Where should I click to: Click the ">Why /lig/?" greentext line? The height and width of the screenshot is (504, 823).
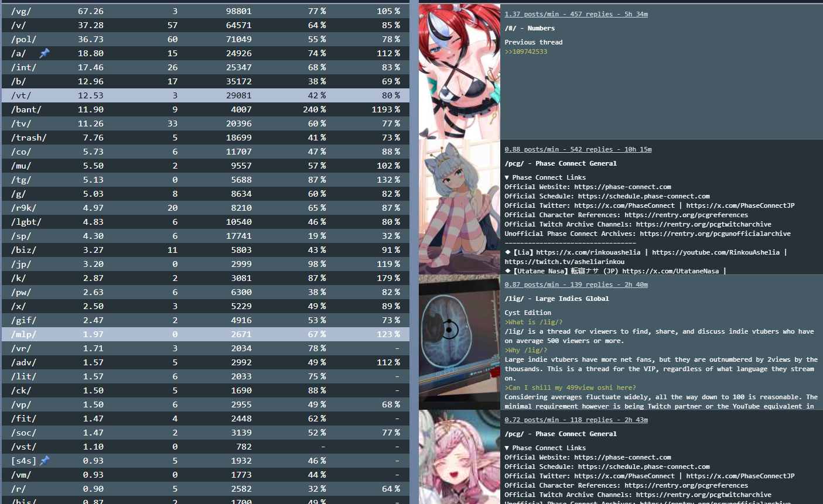point(526,350)
